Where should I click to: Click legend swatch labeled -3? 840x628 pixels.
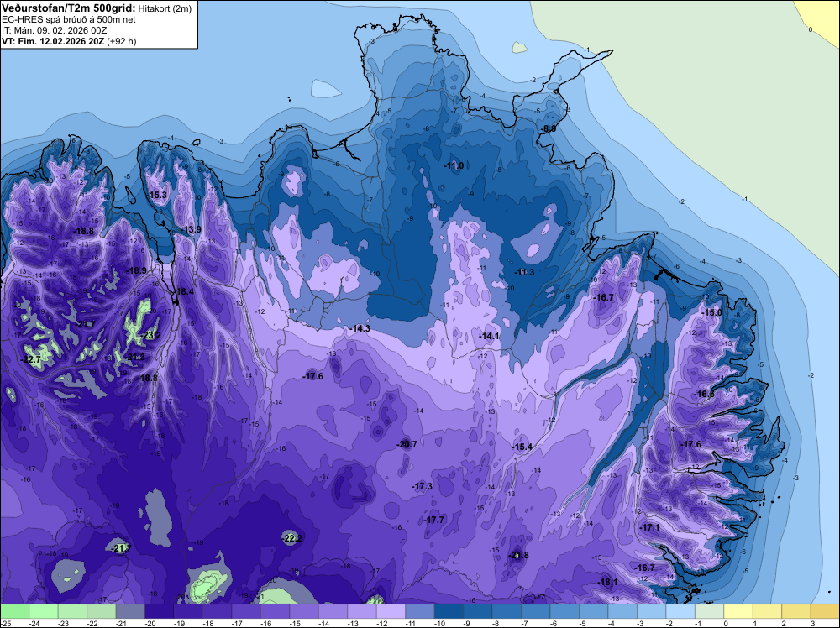(x=651, y=611)
